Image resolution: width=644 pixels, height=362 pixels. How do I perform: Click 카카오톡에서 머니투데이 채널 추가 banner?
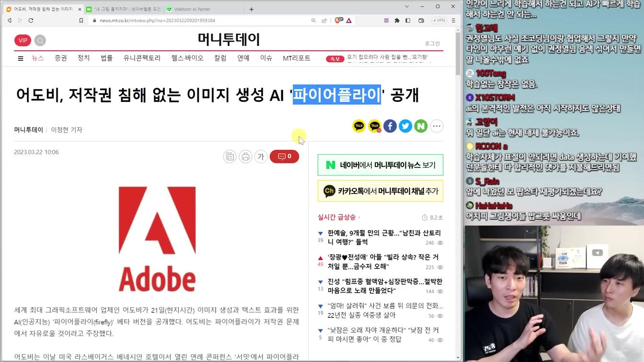coord(380,191)
